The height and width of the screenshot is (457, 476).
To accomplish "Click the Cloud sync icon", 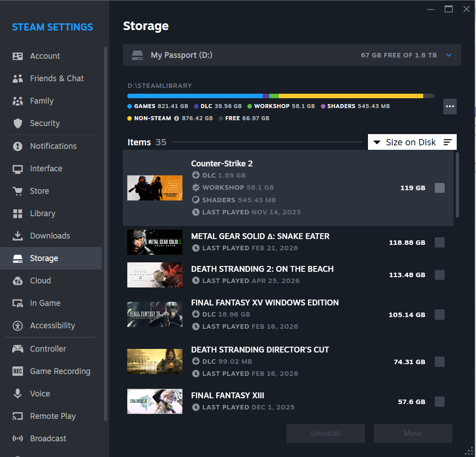I will point(17,281).
